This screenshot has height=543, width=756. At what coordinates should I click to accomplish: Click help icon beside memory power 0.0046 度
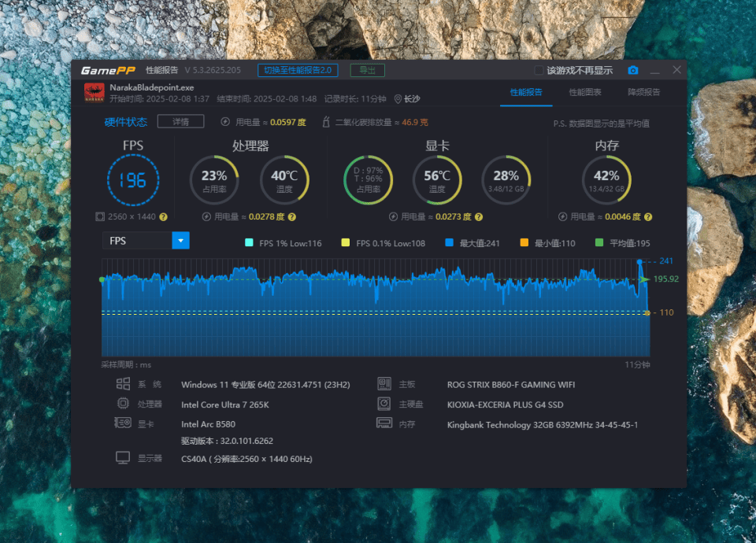pos(648,217)
